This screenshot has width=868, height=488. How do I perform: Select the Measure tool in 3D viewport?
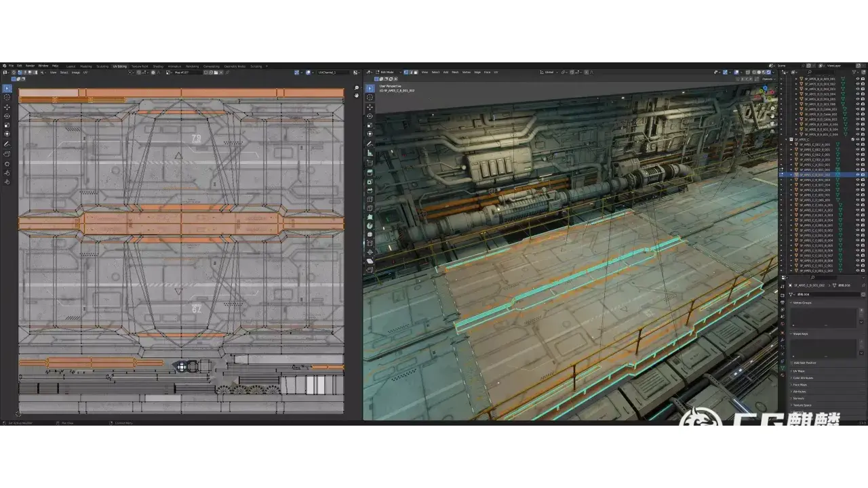point(370,153)
